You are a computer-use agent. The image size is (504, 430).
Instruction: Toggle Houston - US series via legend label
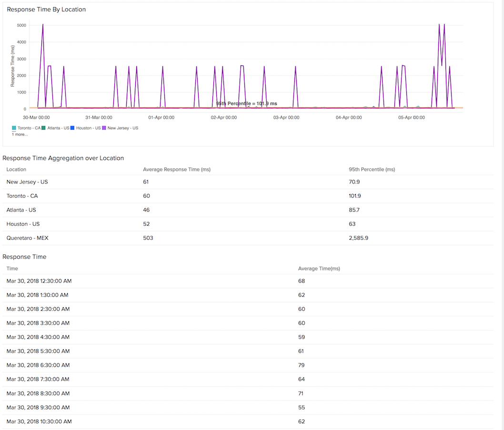[88, 128]
